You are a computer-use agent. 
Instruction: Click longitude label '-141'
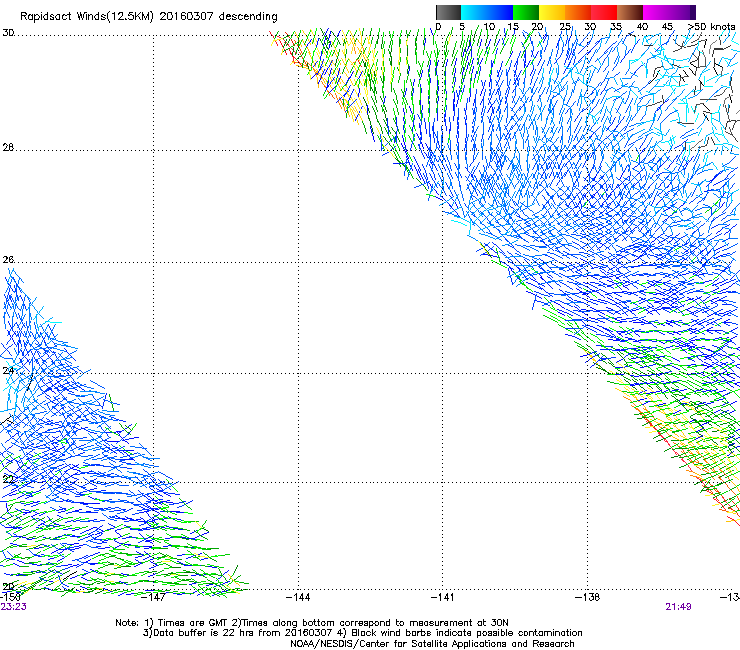click(443, 597)
